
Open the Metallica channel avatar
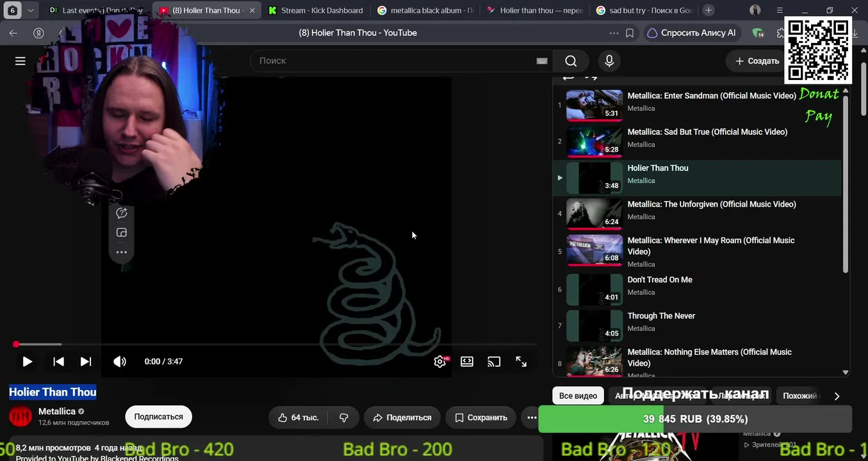20,417
